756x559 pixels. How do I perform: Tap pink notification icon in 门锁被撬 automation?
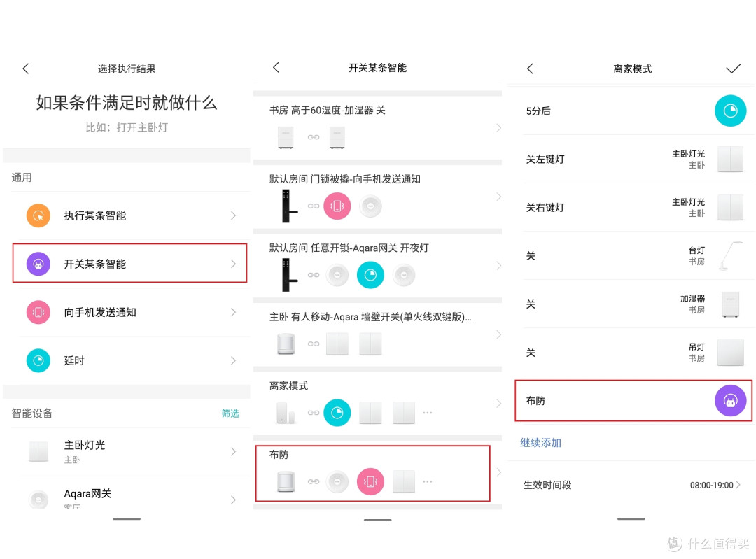pos(337,206)
